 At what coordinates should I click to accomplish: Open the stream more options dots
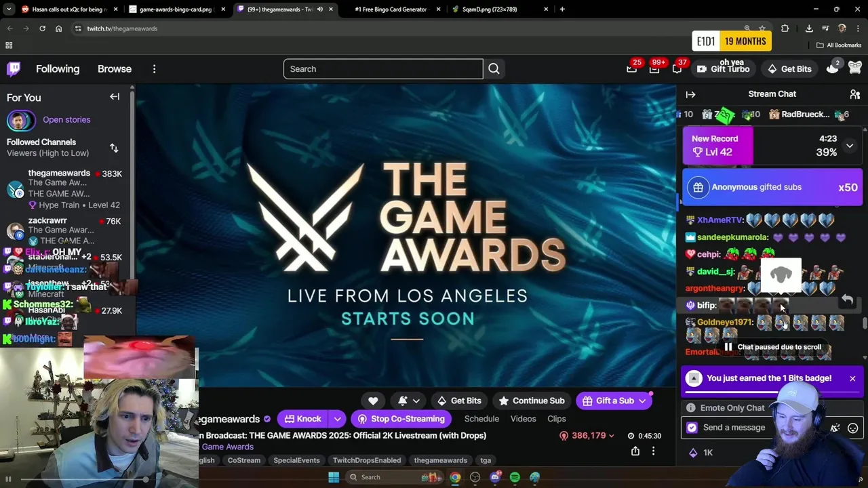[654, 451]
